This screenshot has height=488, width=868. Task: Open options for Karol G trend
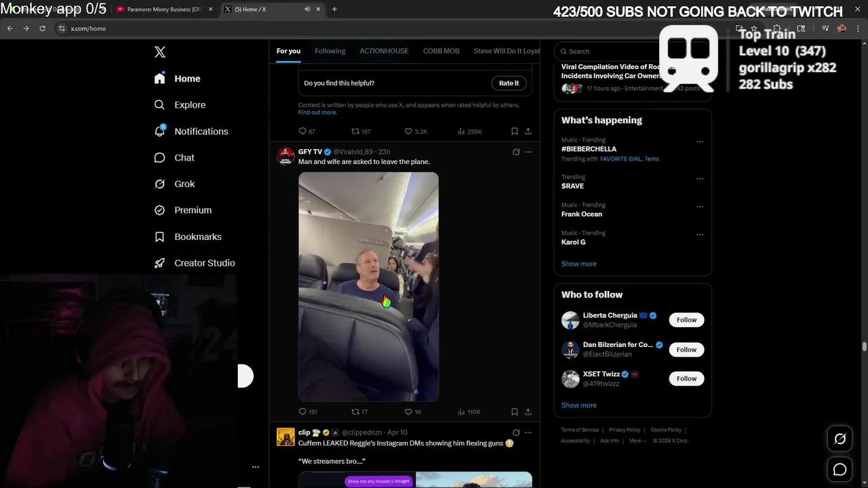[x=700, y=235]
